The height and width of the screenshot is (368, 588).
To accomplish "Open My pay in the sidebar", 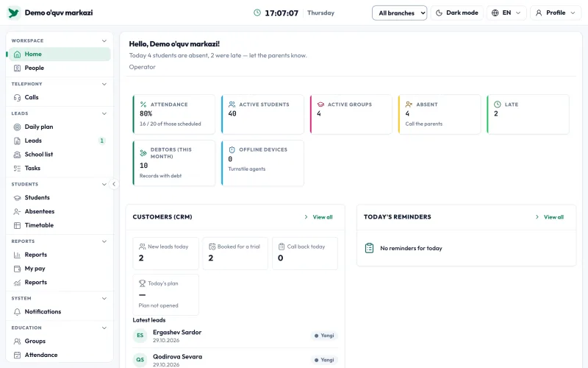I will pos(60,269).
